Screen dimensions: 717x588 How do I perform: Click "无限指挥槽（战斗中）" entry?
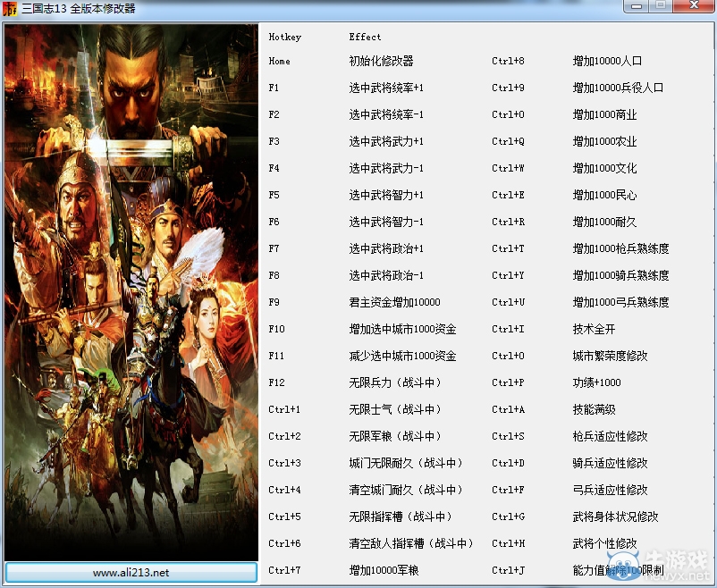(x=401, y=517)
